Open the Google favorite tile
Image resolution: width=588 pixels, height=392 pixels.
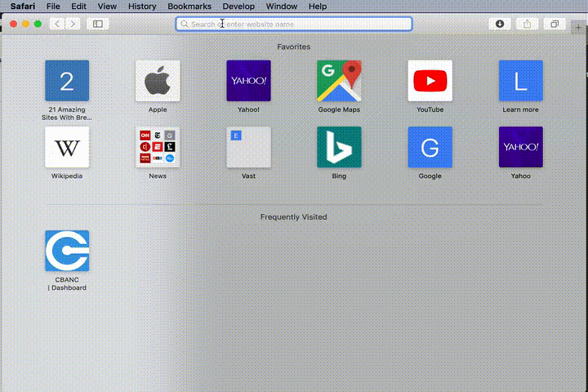coord(430,147)
